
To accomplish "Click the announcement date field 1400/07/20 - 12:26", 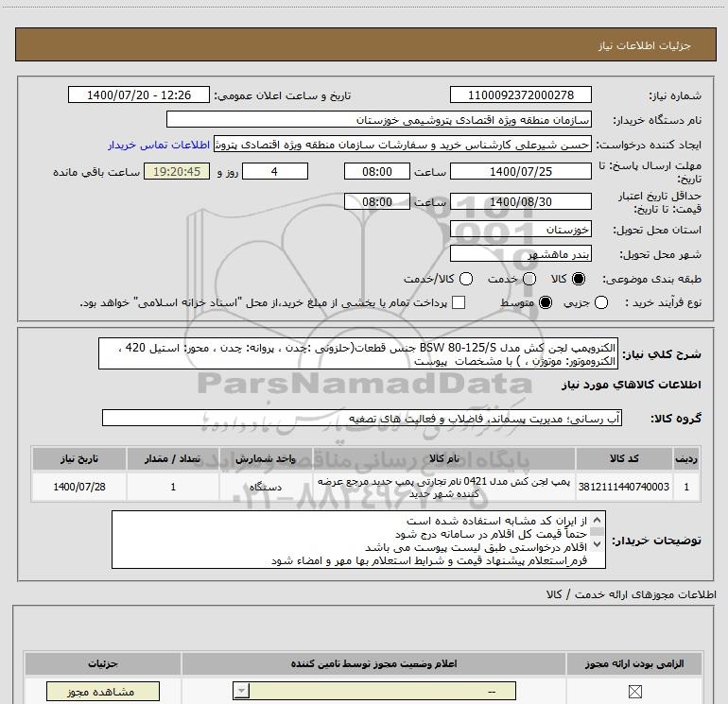I will [139, 95].
